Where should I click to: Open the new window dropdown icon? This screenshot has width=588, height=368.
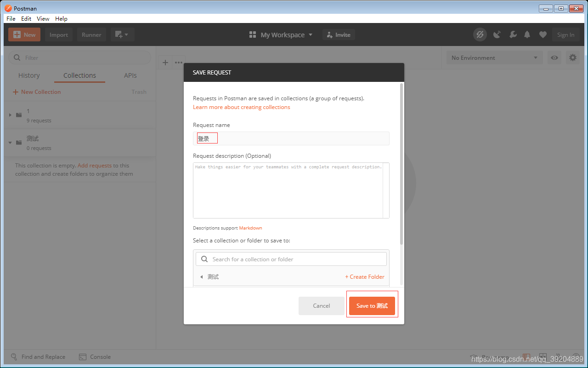[122, 34]
